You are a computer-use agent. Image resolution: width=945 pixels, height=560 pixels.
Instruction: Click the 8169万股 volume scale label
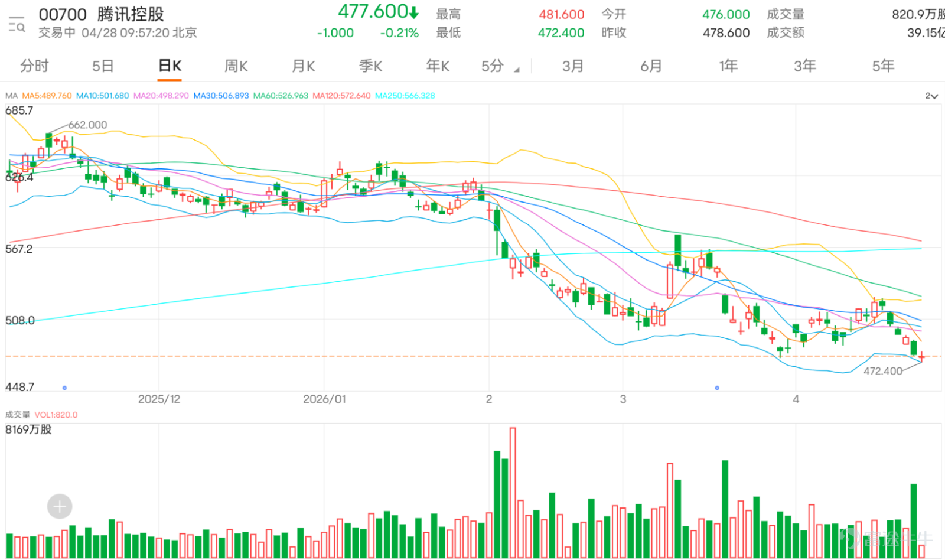coord(28,429)
